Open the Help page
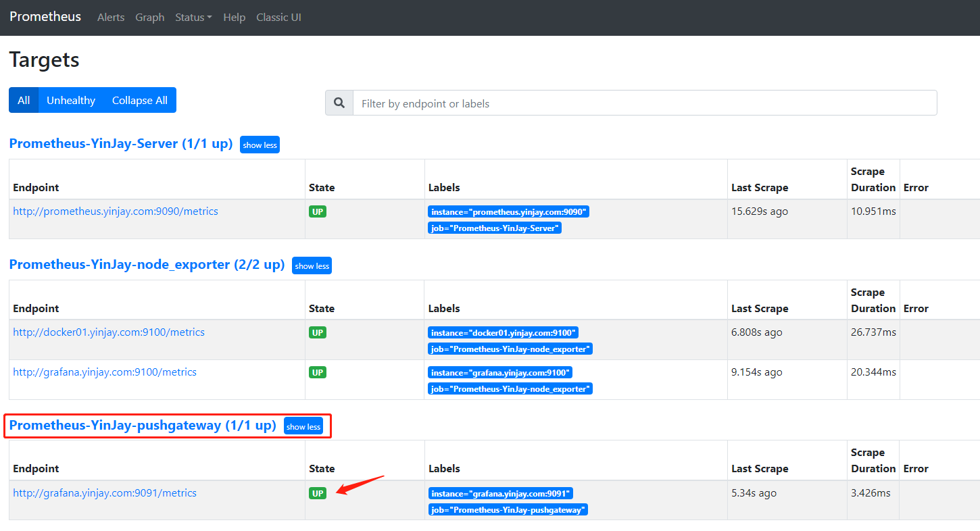Screen dimensions: 980x531 234,18
